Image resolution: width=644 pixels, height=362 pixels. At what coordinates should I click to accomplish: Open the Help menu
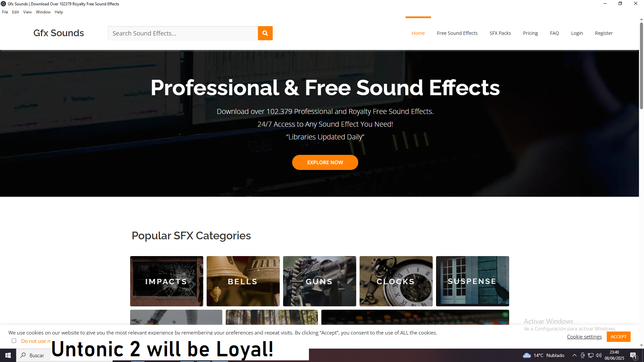pyautogui.click(x=59, y=12)
